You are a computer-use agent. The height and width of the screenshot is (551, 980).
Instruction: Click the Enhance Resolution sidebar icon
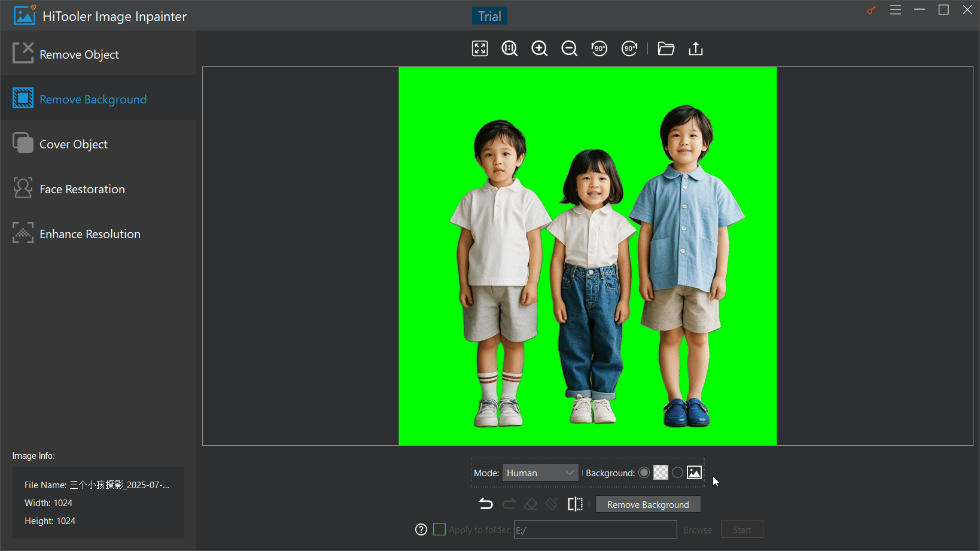coord(23,233)
